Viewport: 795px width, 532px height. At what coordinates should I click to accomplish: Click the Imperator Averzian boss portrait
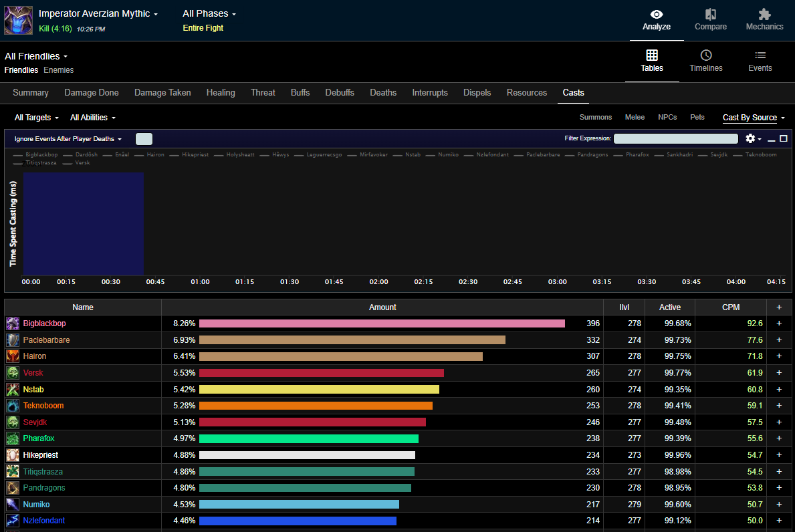pos(19,20)
